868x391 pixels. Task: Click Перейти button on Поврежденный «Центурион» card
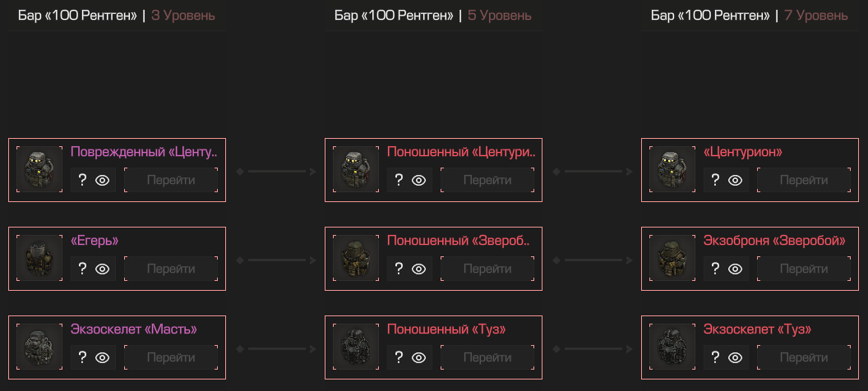[x=171, y=180]
